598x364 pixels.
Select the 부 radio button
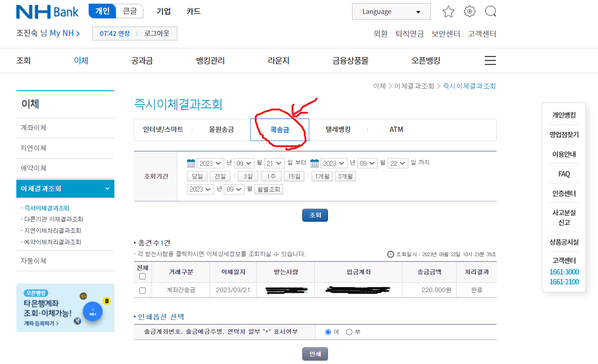tap(350, 332)
